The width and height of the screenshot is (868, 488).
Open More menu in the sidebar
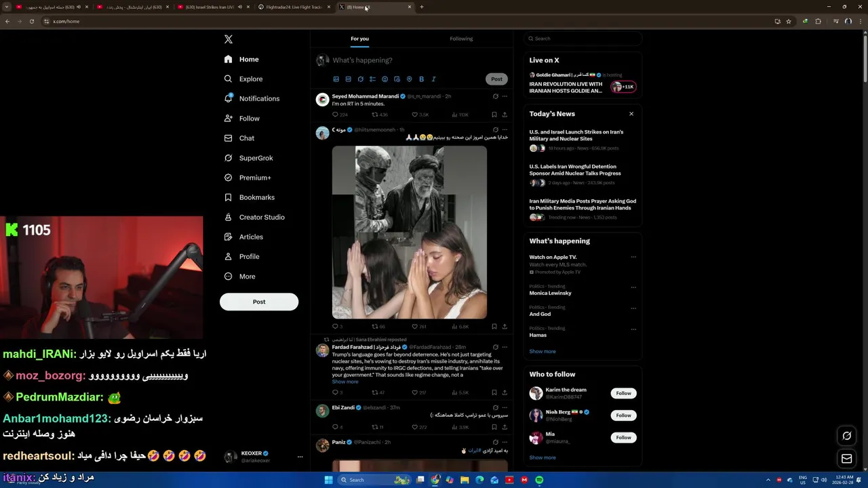240,277
